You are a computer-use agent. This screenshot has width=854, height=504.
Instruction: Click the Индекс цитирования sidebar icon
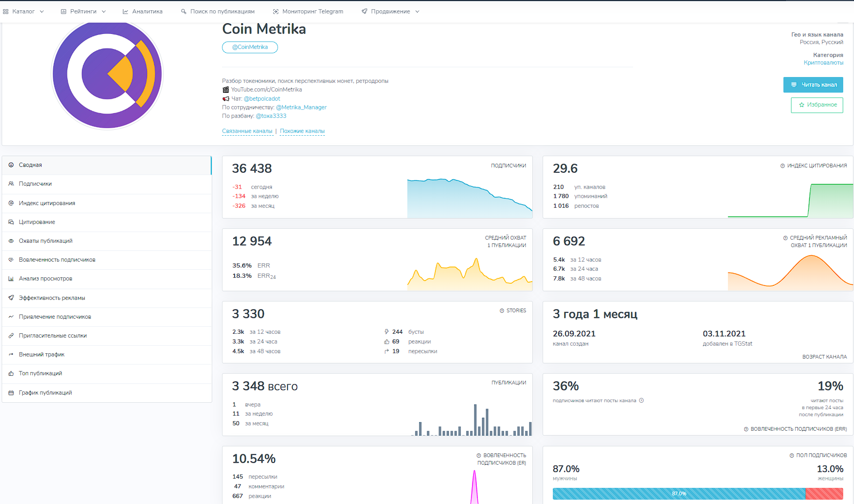[x=11, y=203]
